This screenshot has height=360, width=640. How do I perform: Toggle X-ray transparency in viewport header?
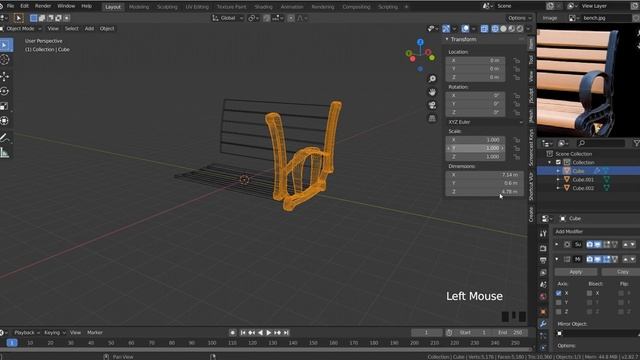[484, 29]
